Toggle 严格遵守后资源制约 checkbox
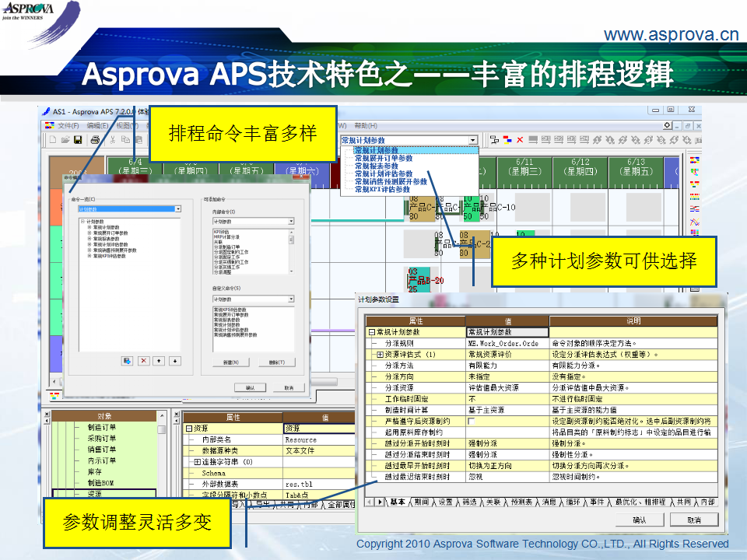This screenshot has height=560, width=747. point(472,422)
